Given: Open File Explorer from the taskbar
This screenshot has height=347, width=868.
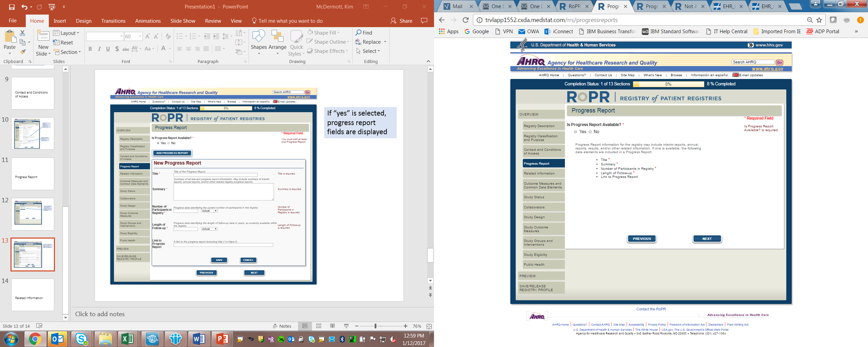Looking at the screenshot, I should [x=105, y=339].
